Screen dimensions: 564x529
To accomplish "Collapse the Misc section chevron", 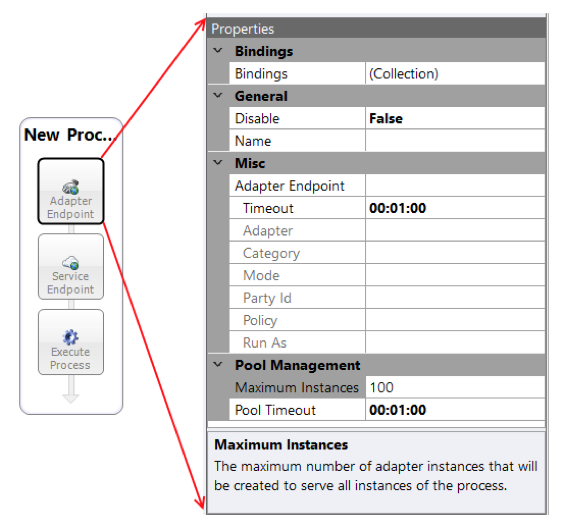I will pyautogui.click(x=218, y=163).
